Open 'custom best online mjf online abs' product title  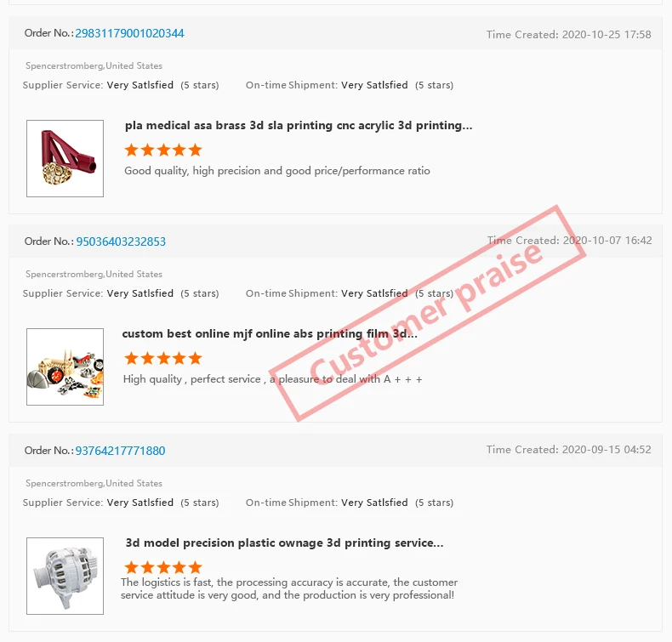[x=270, y=333]
